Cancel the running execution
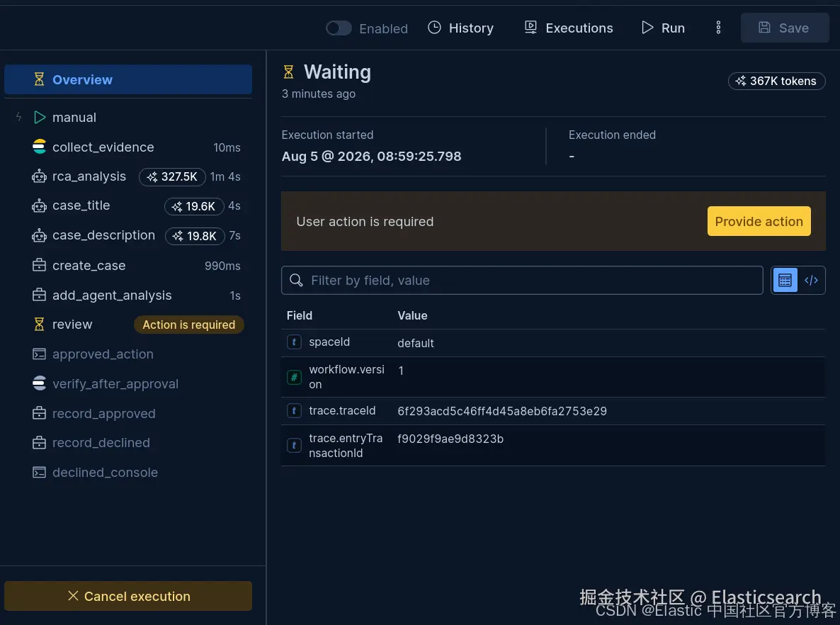This screenshot has height=625, width=840. click(128, 596)
